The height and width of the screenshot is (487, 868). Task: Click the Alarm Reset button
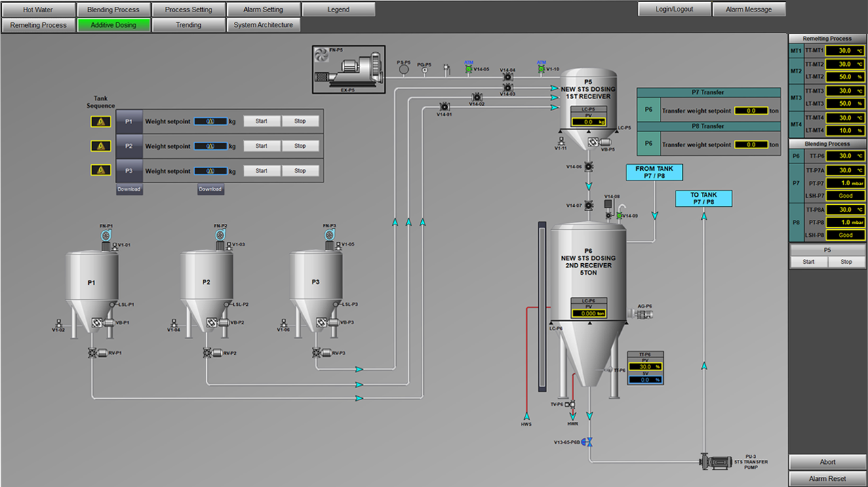click(827, 478)
